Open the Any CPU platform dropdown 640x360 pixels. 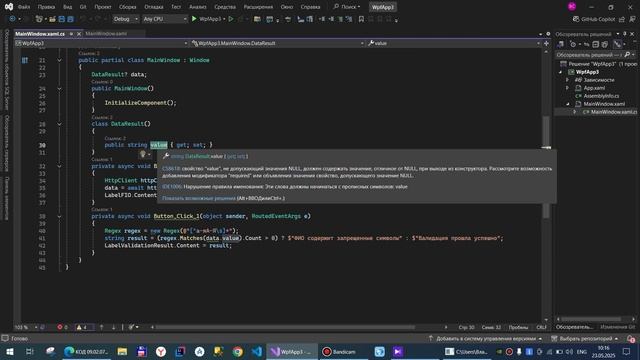164,19
